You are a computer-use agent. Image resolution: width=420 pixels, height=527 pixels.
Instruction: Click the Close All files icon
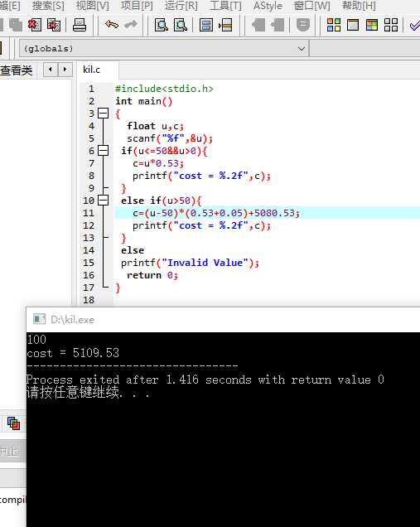pyautogui.click(x=54, y=25)
